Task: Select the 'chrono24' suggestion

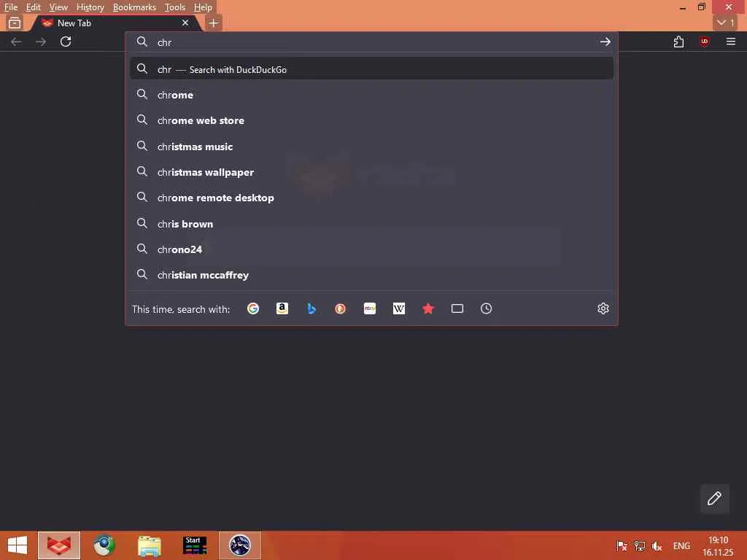Action: point(371,249)
